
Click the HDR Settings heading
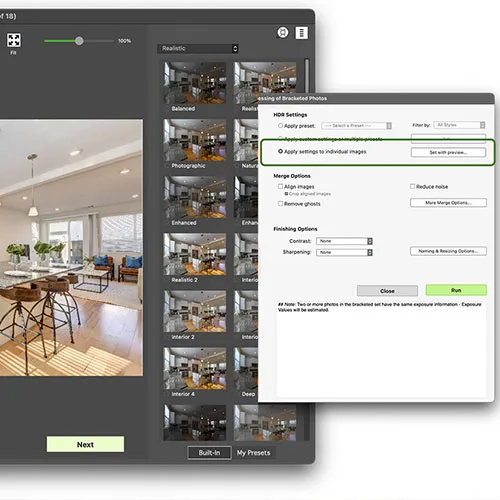[290, 115]
